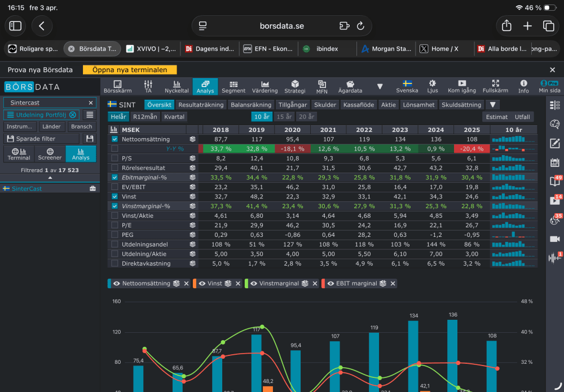This screenshot has height=392, width=564.
Task: Uncheck the Ebitmarginal-% row checkbox
Action: 114,177
